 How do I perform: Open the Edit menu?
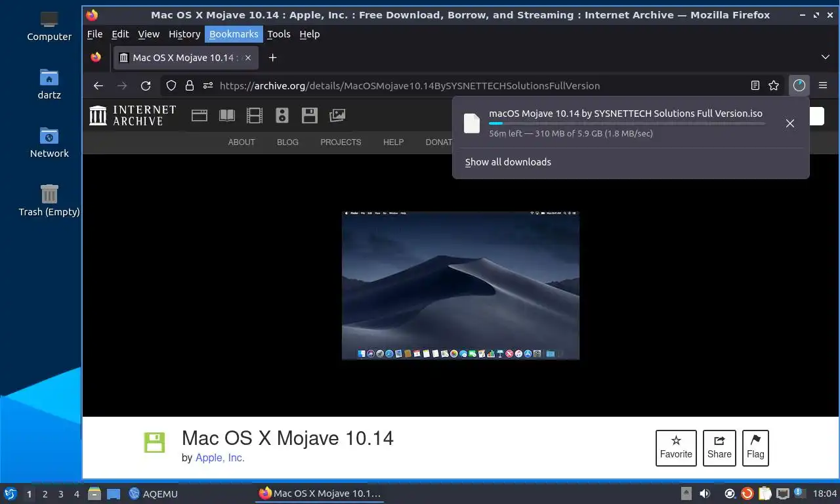(x=120, y=34)
